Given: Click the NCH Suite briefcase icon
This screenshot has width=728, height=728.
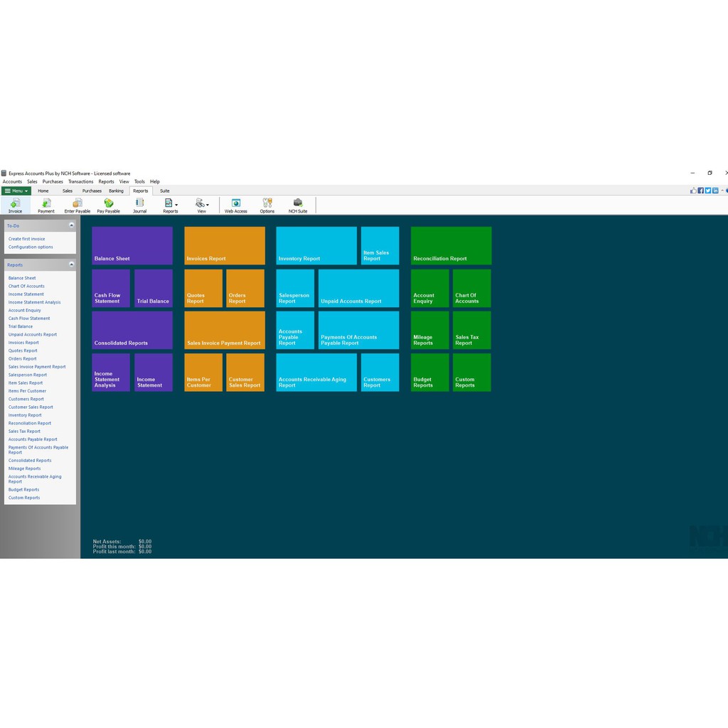Looking at the screenshot, I should 298,205.
